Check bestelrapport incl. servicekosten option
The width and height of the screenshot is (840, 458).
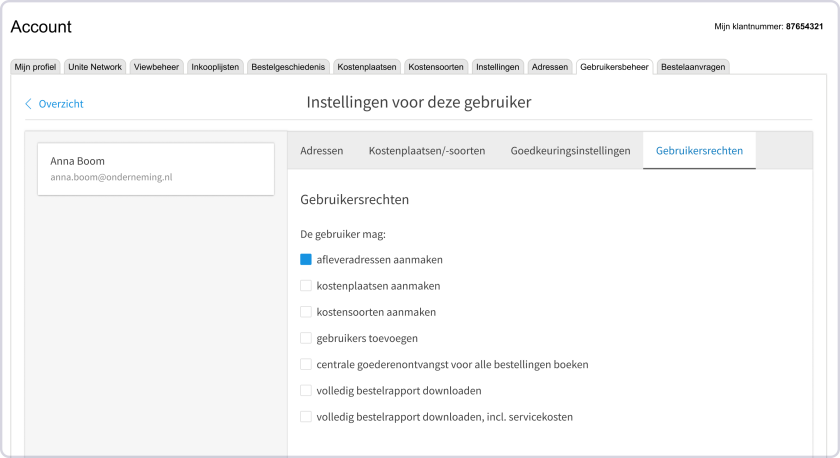(306, 417)
